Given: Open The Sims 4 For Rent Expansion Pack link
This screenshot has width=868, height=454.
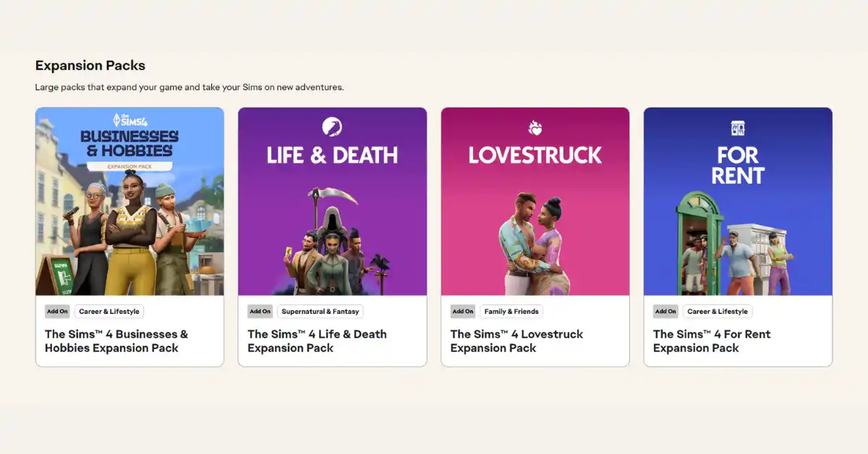Looking at the screenshot, I should 712,340.
